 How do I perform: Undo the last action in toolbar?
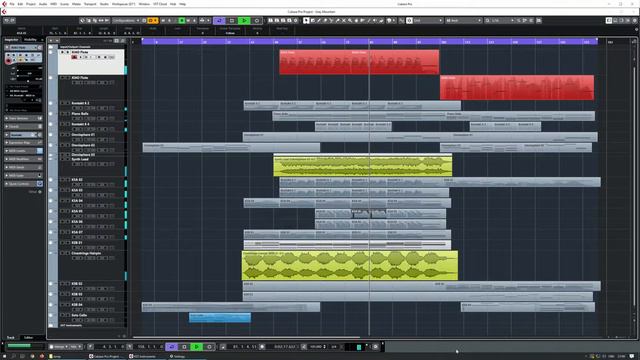7,20
